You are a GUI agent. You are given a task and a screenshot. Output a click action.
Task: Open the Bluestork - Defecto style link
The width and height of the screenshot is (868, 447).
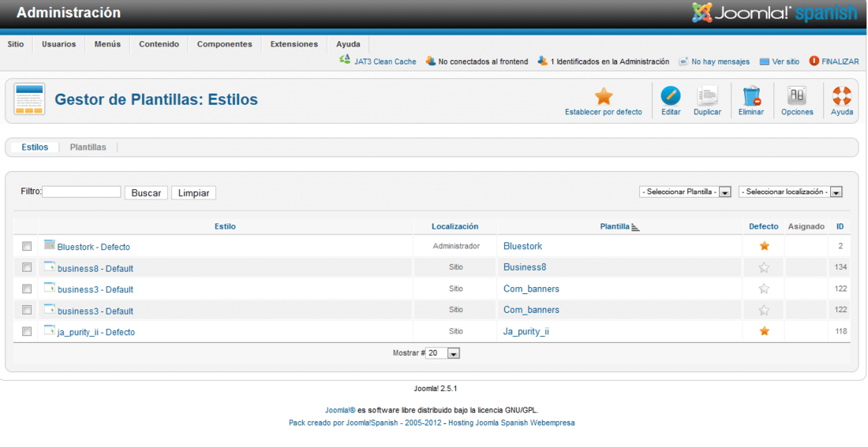94,247
